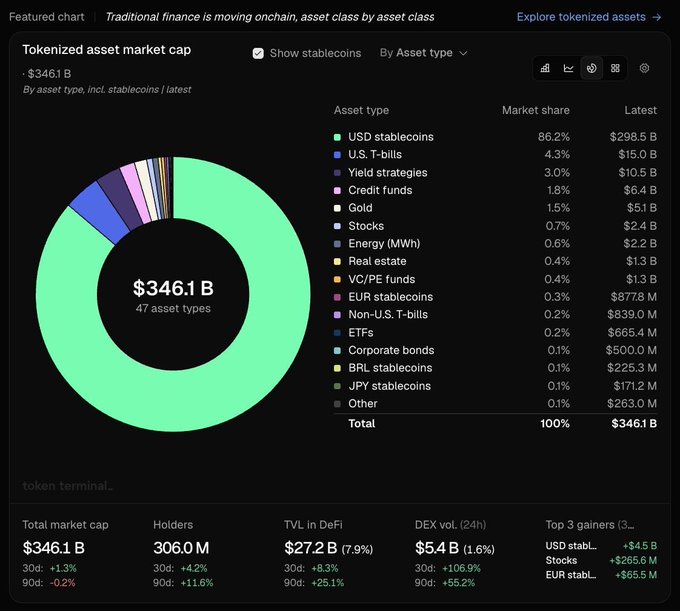Select the VC/PE funds row label
The image size is (680, 611).
pos(382,279)
